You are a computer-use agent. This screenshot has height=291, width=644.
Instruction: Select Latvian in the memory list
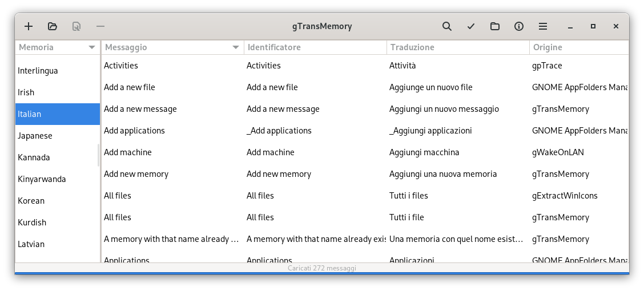[58, 244]
